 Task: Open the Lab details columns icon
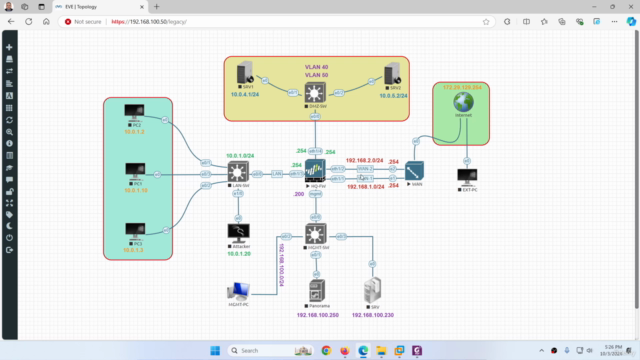tap(9, 156)
